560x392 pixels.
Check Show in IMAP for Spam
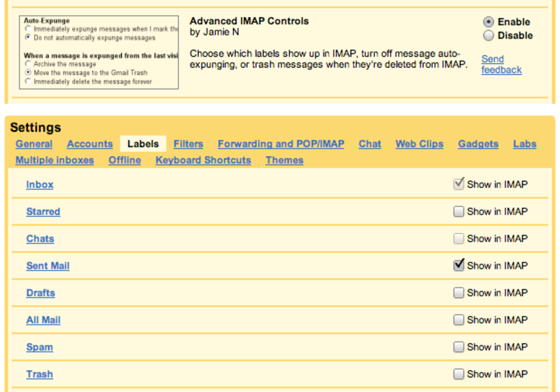(458, 347)
